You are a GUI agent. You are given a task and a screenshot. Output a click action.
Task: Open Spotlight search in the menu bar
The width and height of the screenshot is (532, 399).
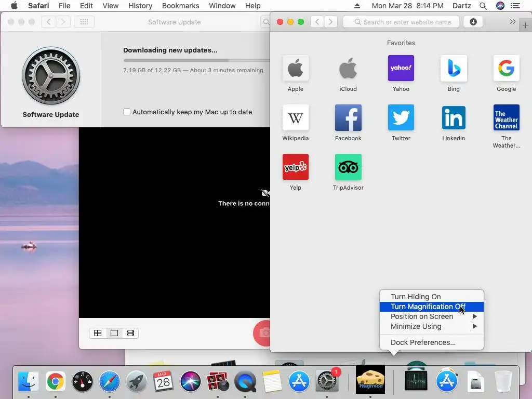483,6
